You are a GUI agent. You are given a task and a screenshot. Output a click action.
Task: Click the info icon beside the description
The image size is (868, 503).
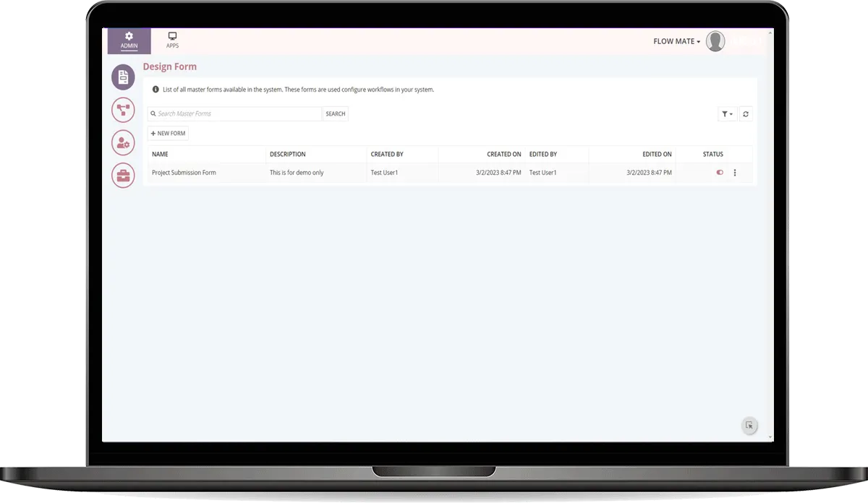coord(156,90)
